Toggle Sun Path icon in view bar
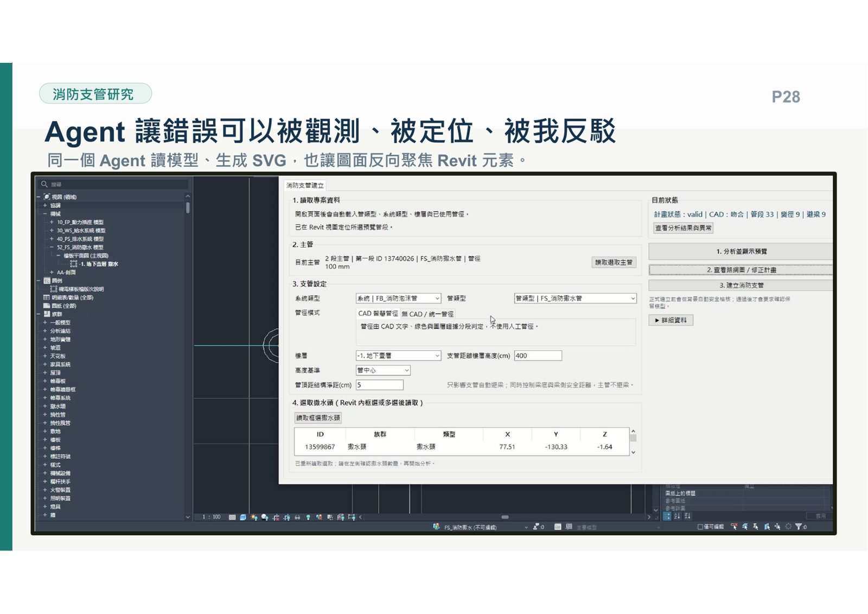 point(254,517)
